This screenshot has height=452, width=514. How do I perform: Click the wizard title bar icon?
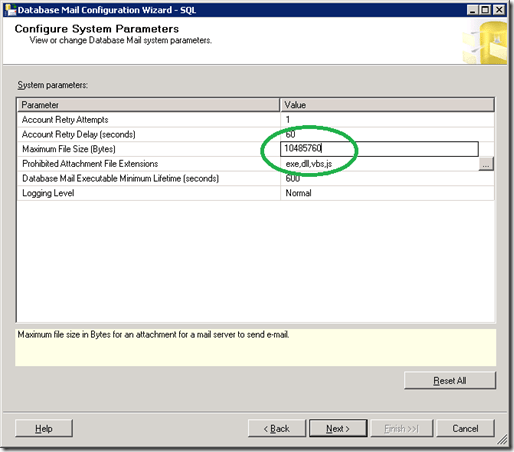click(x=10, y=10)
